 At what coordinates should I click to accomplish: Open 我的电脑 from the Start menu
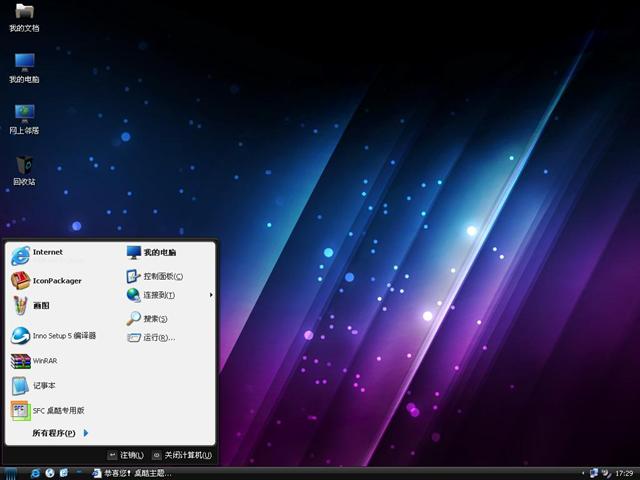point(158,253)
